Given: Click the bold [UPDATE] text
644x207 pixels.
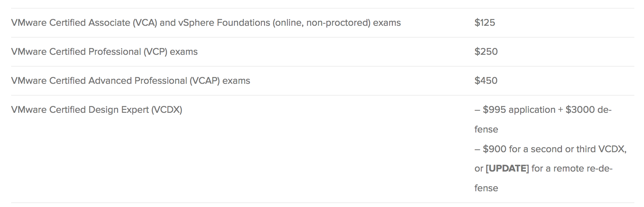Looking at the screenshot, I should click(x=507, y=168).
